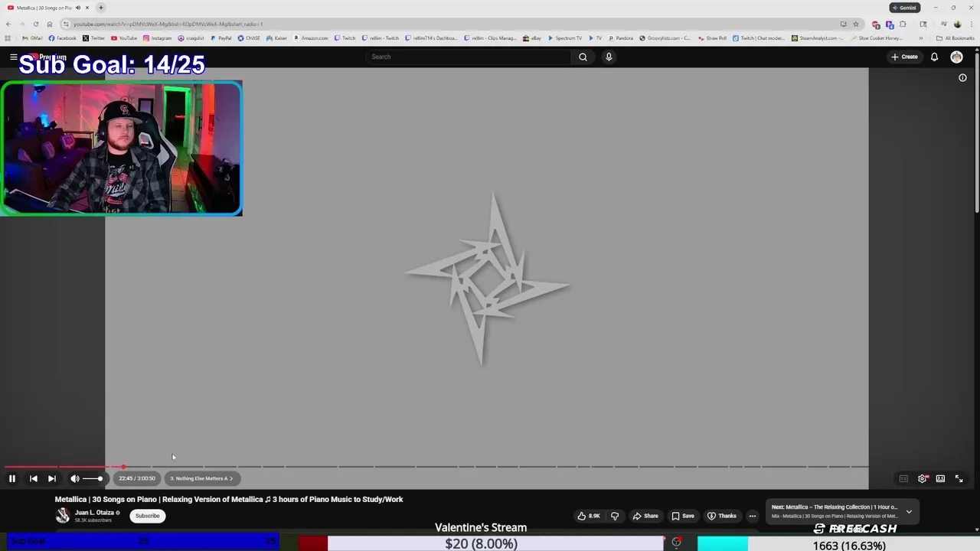Screen dimensions: 980x551
Task: Send Thanks to the creator
Action: pyautogui.click(x=721, y=516)
